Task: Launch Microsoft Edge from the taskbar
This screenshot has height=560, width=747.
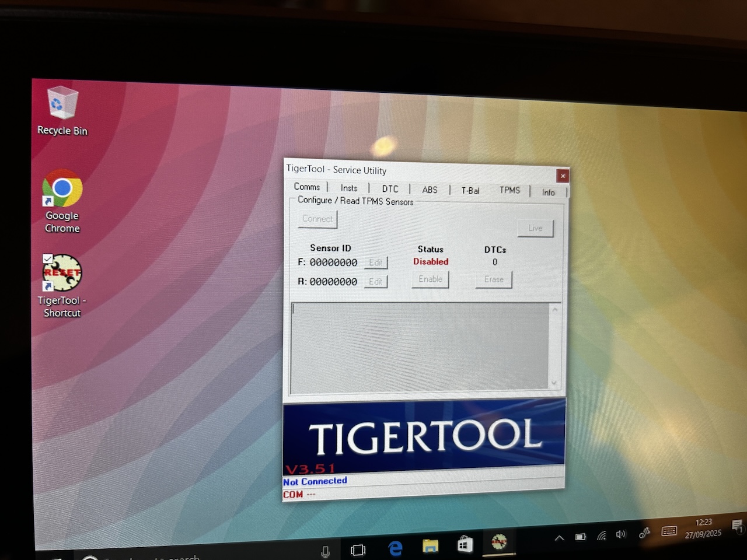Action: coord(395,548)
